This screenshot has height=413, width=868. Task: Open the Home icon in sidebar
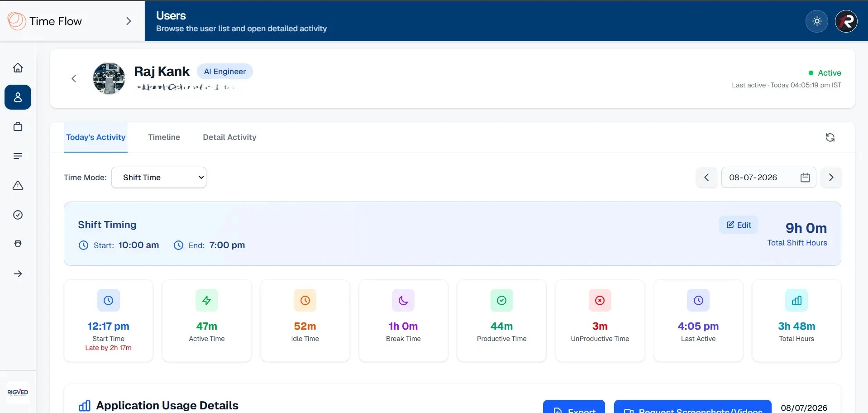point(18,68)
